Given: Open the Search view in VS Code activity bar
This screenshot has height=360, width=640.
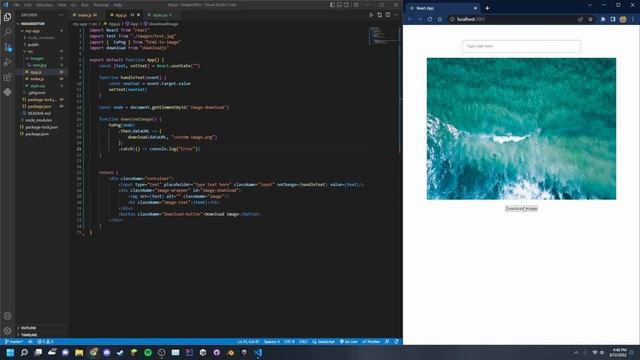Looking at the screenshot, I should 7,32.
